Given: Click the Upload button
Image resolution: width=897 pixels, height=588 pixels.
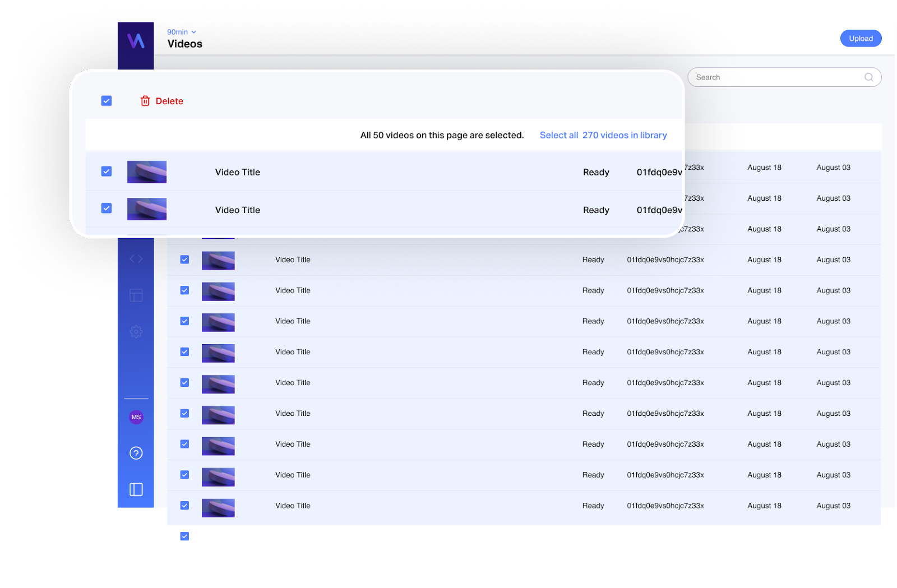Looking at the screenshot, I should point(861,38).
